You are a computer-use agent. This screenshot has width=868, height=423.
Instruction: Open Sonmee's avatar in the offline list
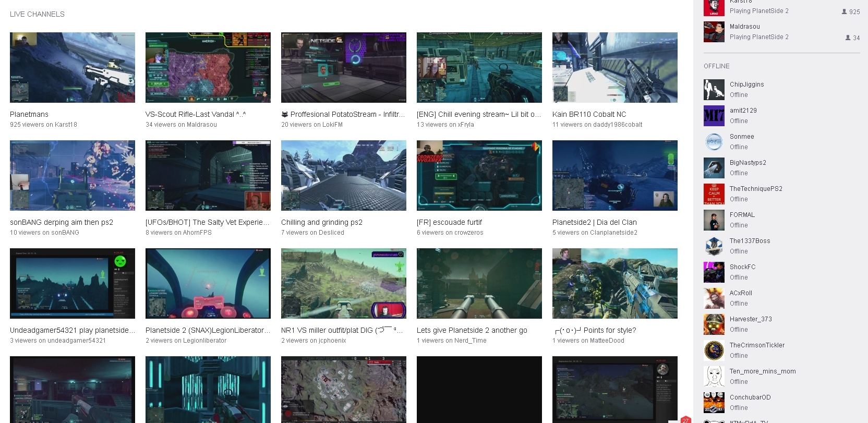pos(714,142)
